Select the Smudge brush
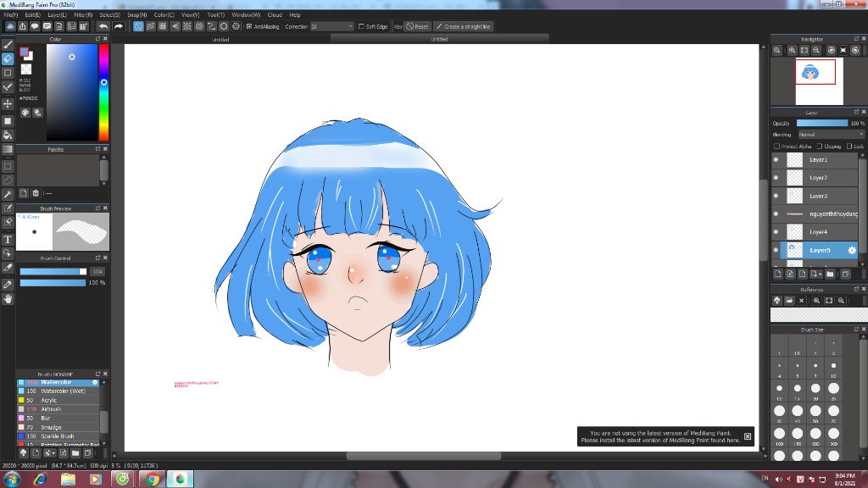This screenshot has height=488, width=868. coord(58,427)
